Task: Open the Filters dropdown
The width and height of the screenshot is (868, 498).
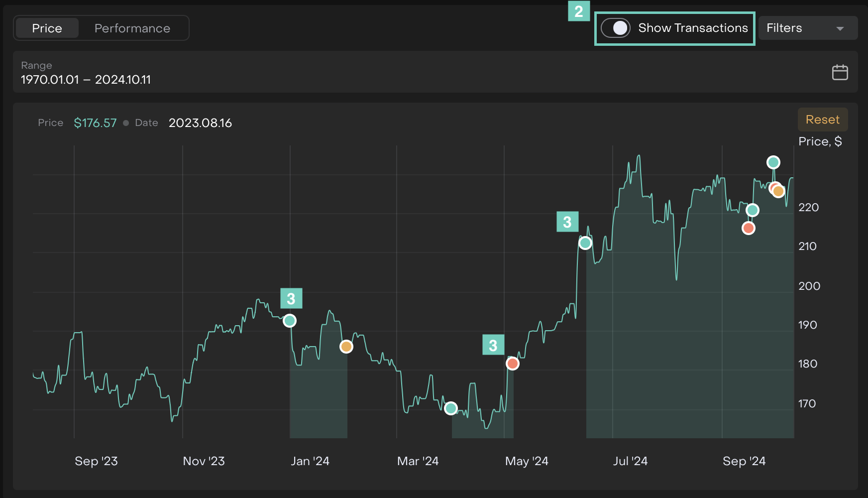Action: (x=807, y=28)
